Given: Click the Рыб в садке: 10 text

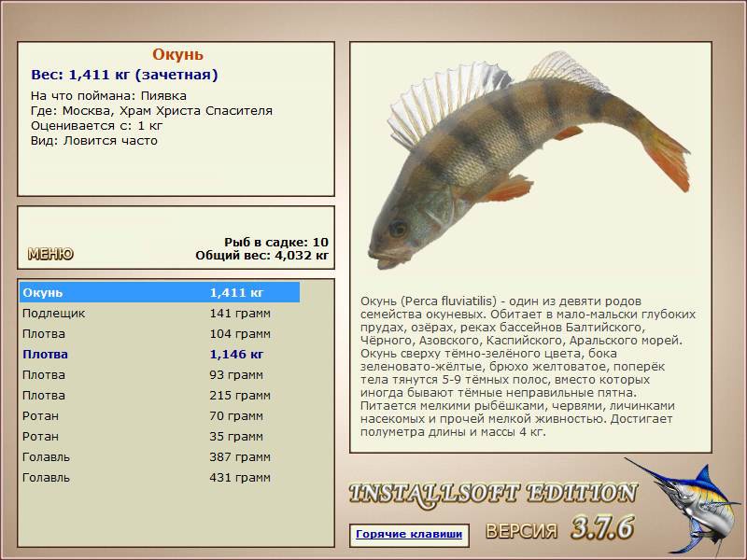Looking at the screenshot, I should click(276, 242).
